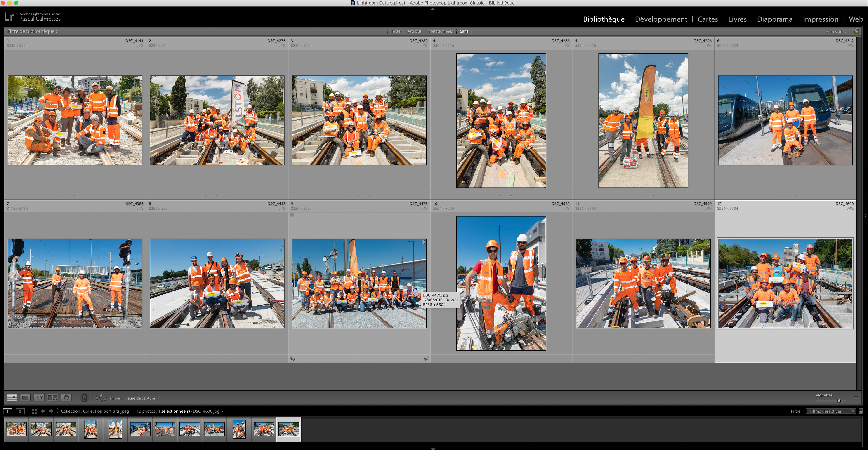Switch to Loupe view mode

tap(25, 398)
